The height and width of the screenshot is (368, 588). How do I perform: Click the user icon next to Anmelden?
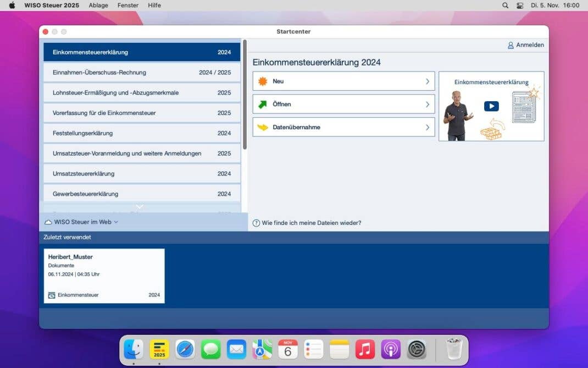(511, 45)
